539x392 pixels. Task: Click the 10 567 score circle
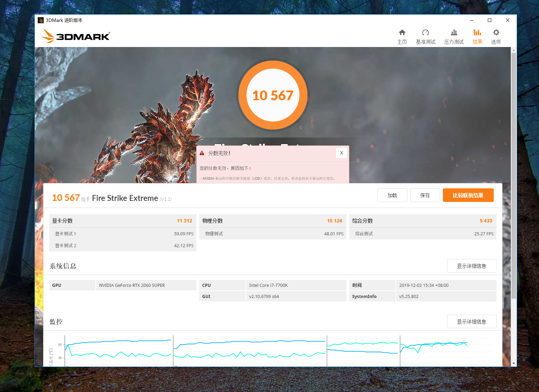tap(273, 95)
